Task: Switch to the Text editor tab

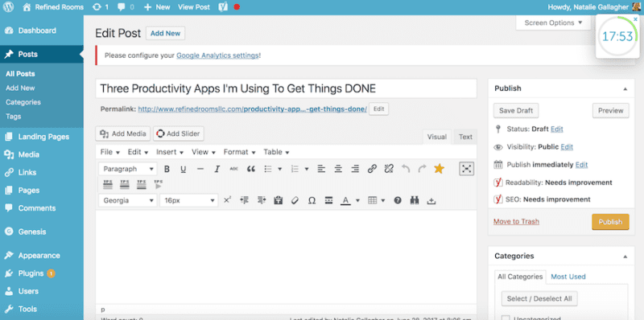Action: tap(465, 137)
